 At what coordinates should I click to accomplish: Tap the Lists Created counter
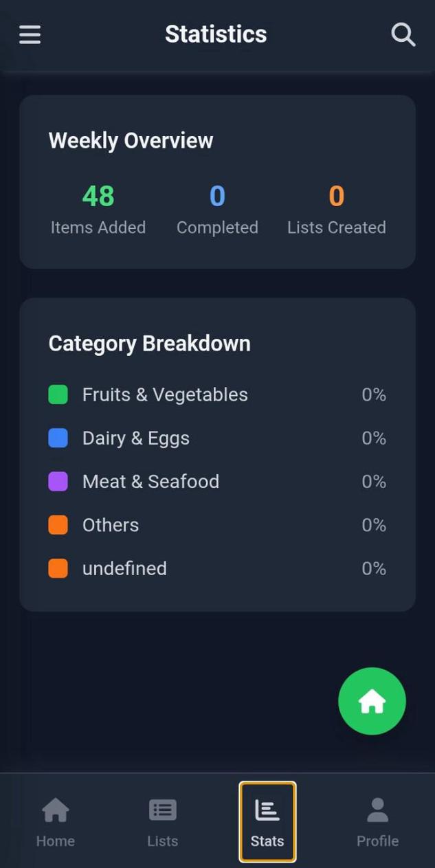tap(336, 197)
